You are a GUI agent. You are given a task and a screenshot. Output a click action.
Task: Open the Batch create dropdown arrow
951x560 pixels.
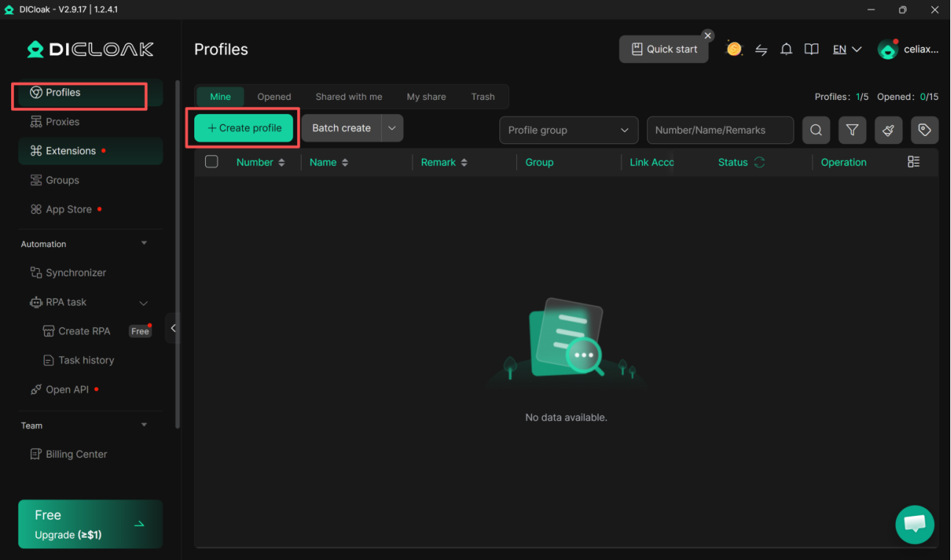(x=392, y=128)
